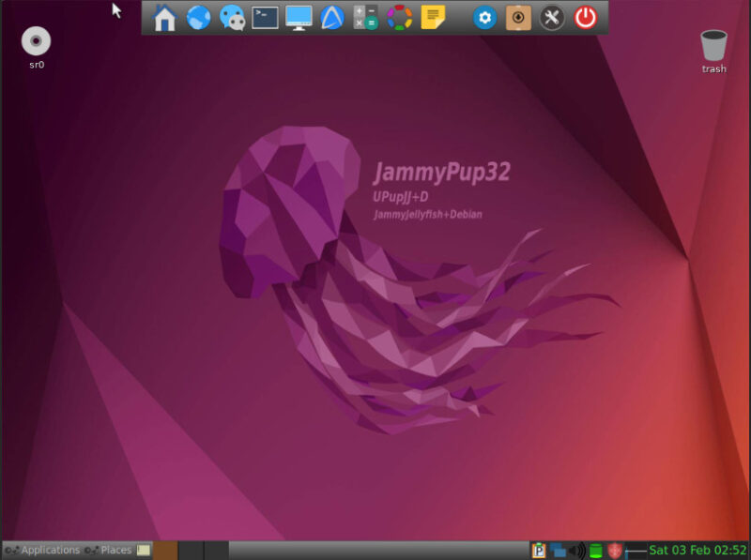Open the Places menu
This screenshot has width=751, height=560.
(115, 550)
